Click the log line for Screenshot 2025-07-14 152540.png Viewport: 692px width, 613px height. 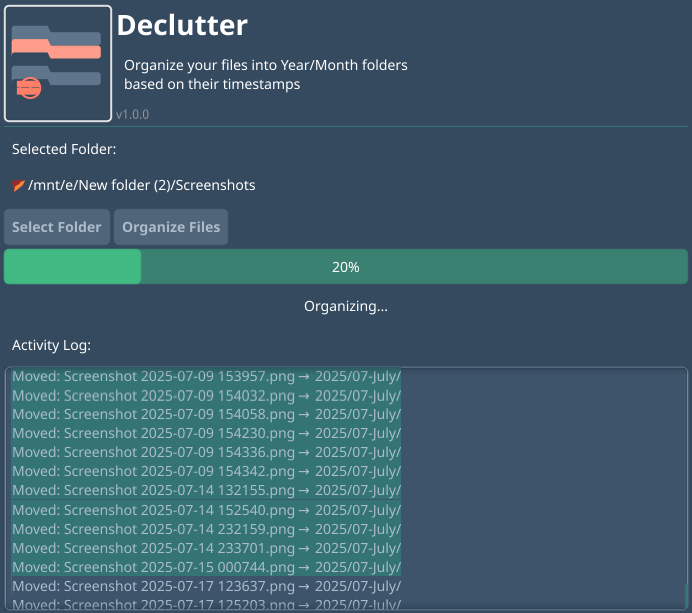tap(206, 510)
